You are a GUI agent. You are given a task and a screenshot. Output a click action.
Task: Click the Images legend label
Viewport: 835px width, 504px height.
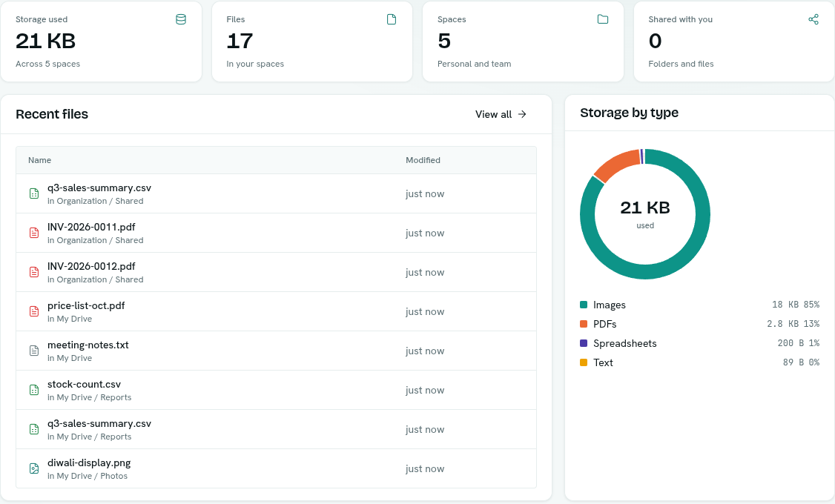(x=610, y=305)
